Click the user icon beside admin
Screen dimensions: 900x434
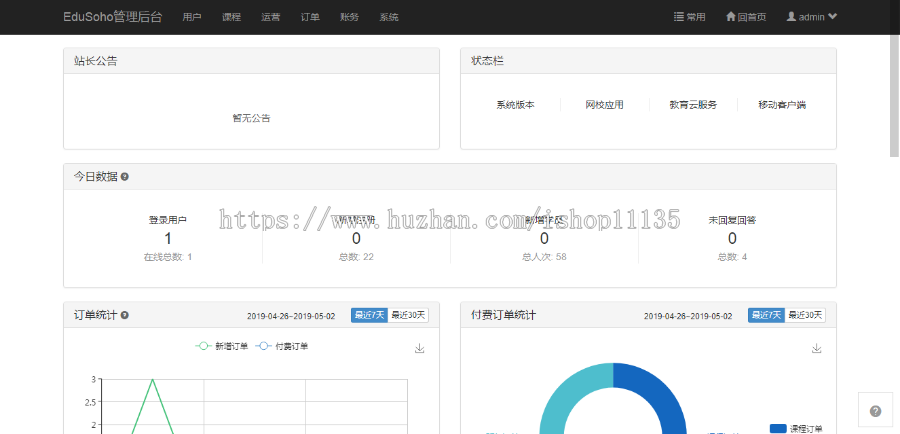[x=791, y=17]
